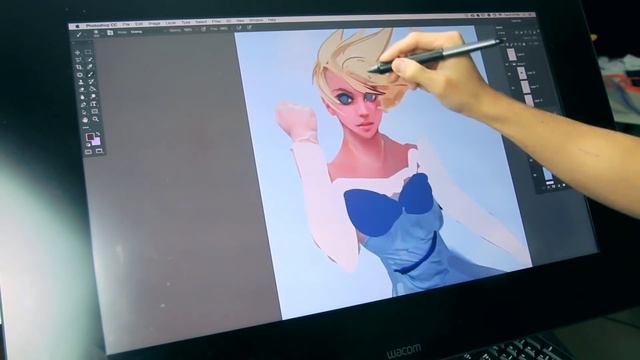640x360 pixels.
Task: Open the Photoshop CC menu
Action: [x=102, y=26]
